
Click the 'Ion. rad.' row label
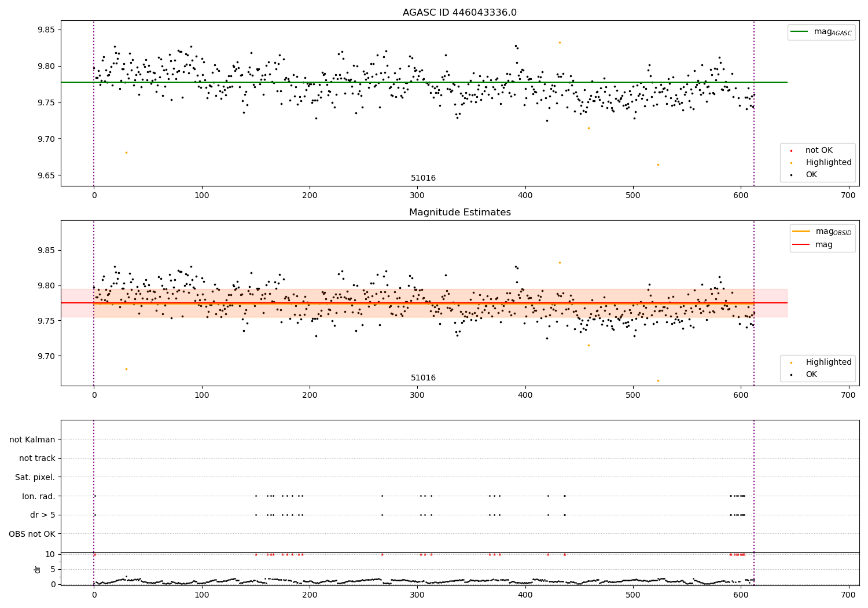click(x=39, y=496)
